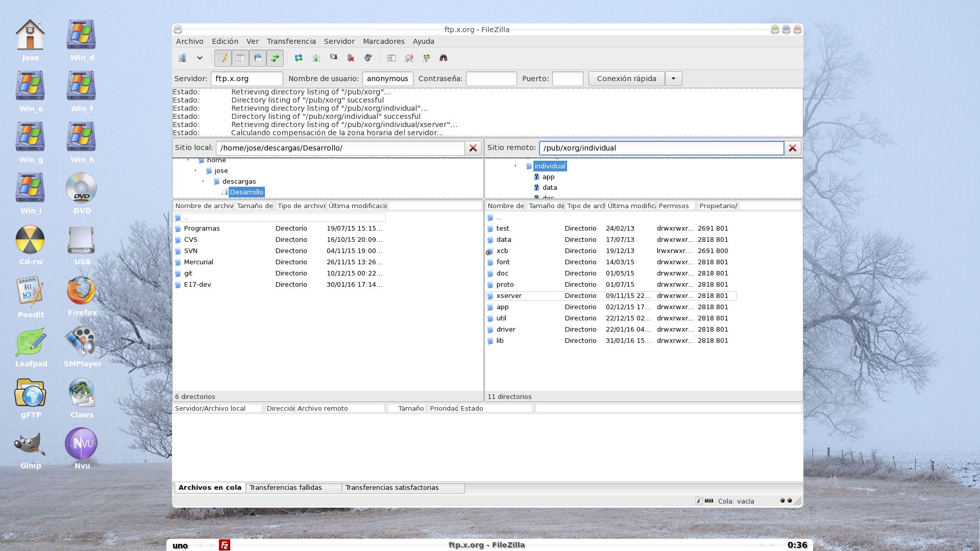Open the Site Manager icon
980x551 pixels.
[182, 58]
